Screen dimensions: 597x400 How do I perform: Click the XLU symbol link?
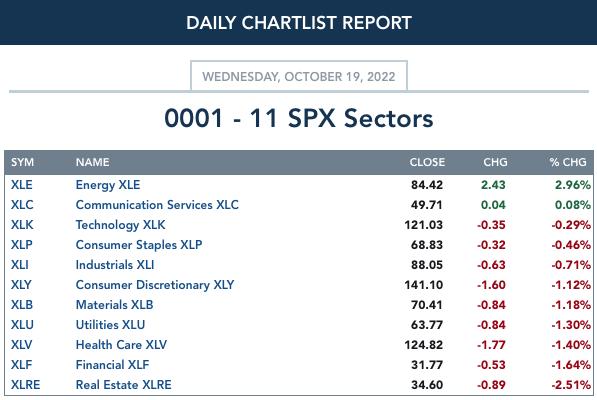[22, 325]
